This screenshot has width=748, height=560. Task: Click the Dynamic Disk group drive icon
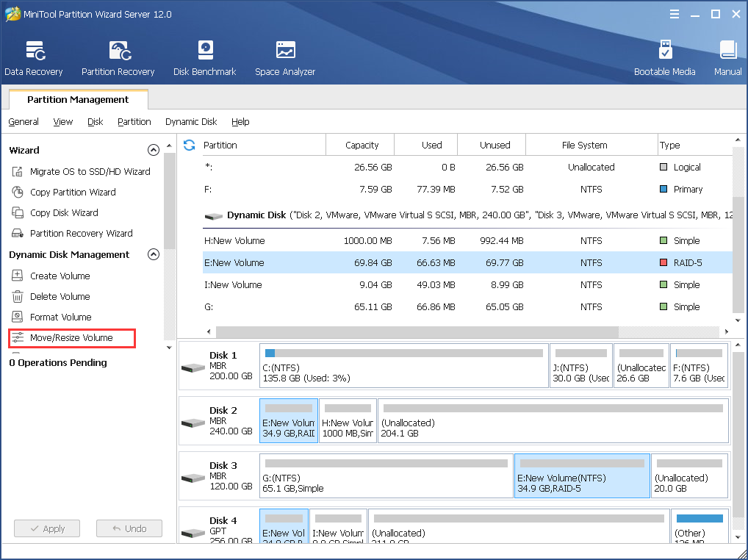point(214,216)
